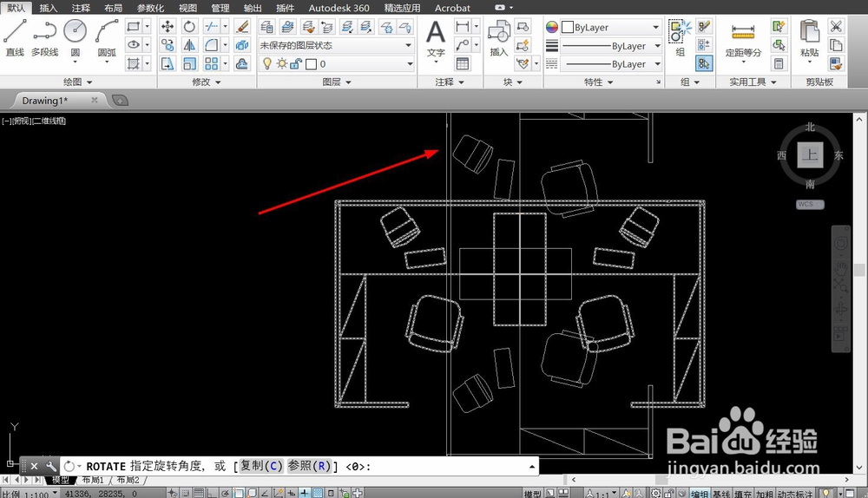
Task: Select the Arc (圆弧) tool
Action: tap(107, 37)
